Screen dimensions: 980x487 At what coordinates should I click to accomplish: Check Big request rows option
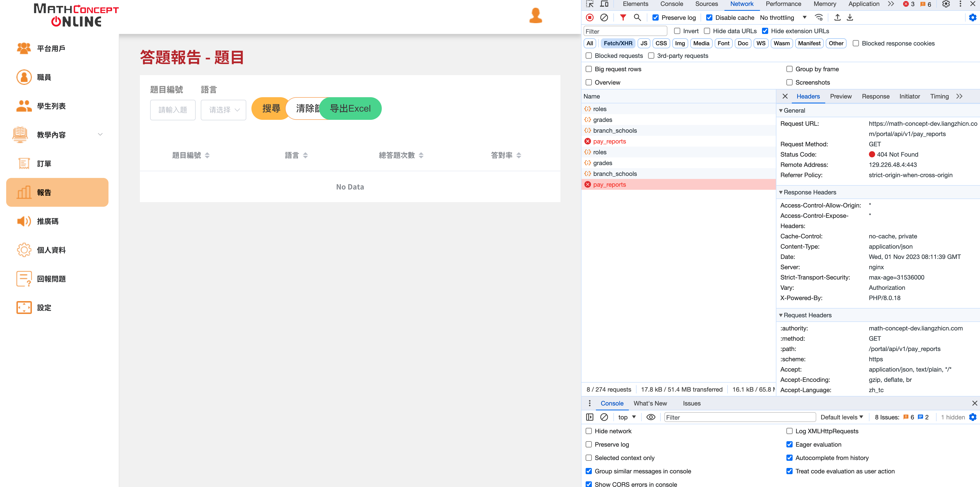pos(588,69)
